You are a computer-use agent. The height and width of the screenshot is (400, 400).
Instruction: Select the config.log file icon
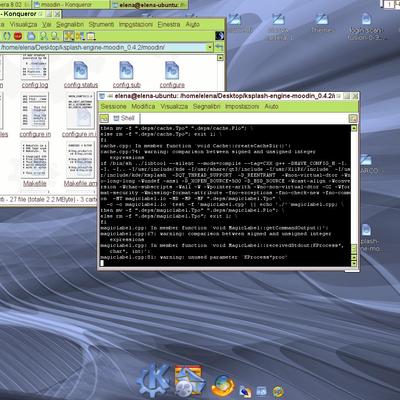(35, 68)
